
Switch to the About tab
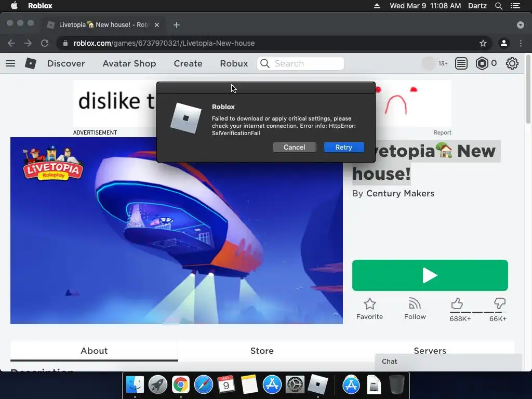point(94,351)
